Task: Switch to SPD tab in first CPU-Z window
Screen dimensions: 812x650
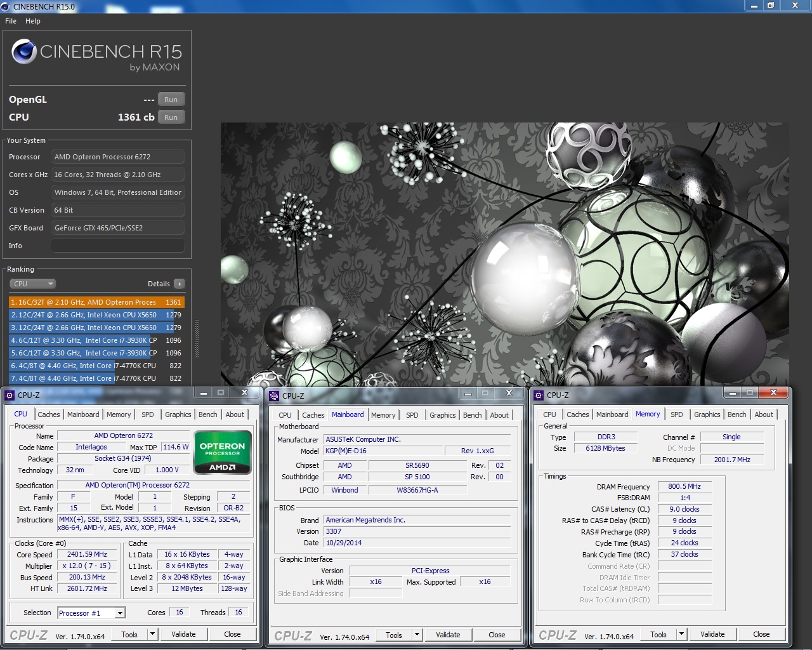Action: point(148,415)
